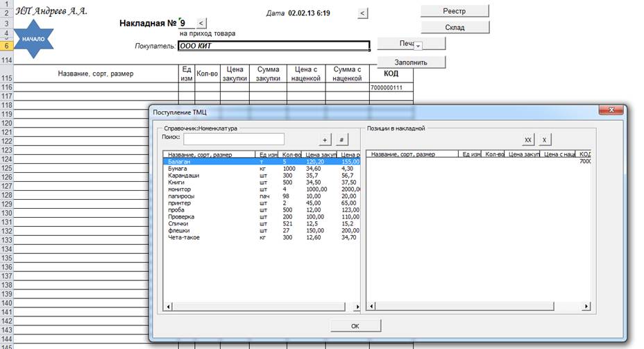The image size is (644, 349).
Task: Click the Склад button
Action: pos(455,28)
